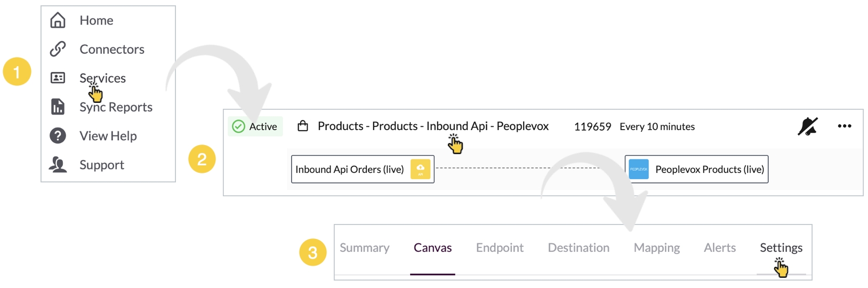868x288 pixels.
Task: Open the Endpoint tab
Action: (500, 248)
